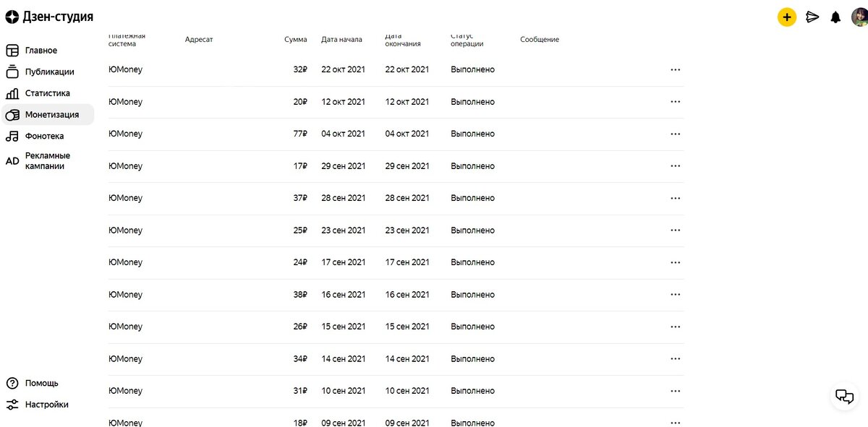Open the notifications bell
Image resolution: width=868 pixels, height=427 pixels.
(x=835, y=17)
